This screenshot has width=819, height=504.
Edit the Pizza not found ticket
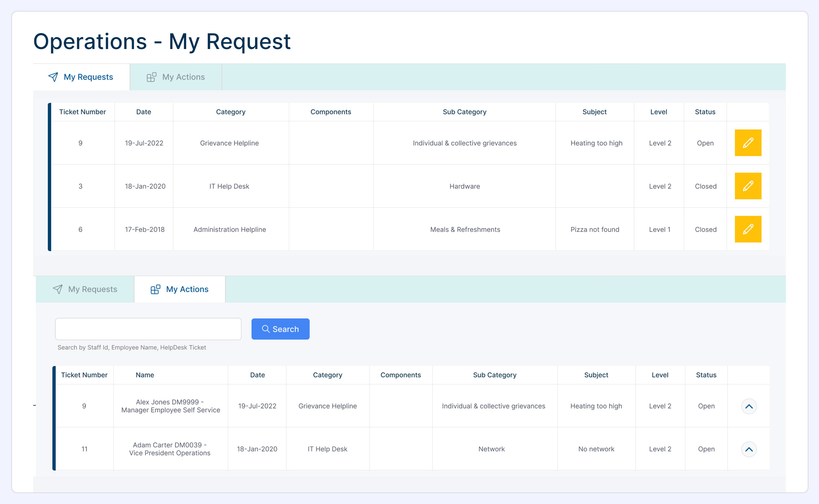pyautogui.click(x=748, y=229)
